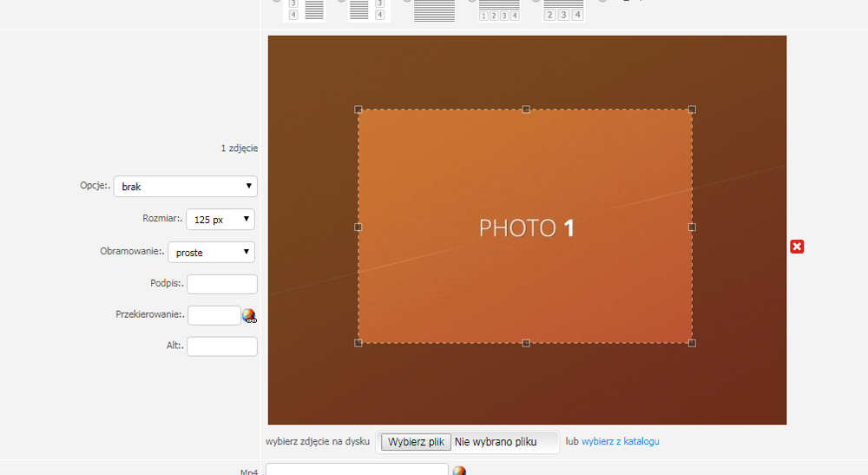
Task: Click the Wybierz plik button
Action: (x=416, y=442)
